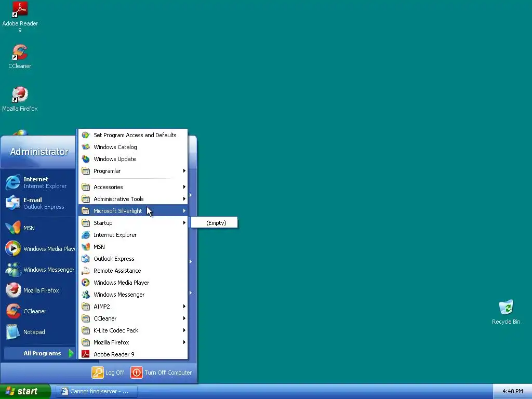This screenshot has height=399, width=532.
Task: Click the Log Off label
Action: 115,373
